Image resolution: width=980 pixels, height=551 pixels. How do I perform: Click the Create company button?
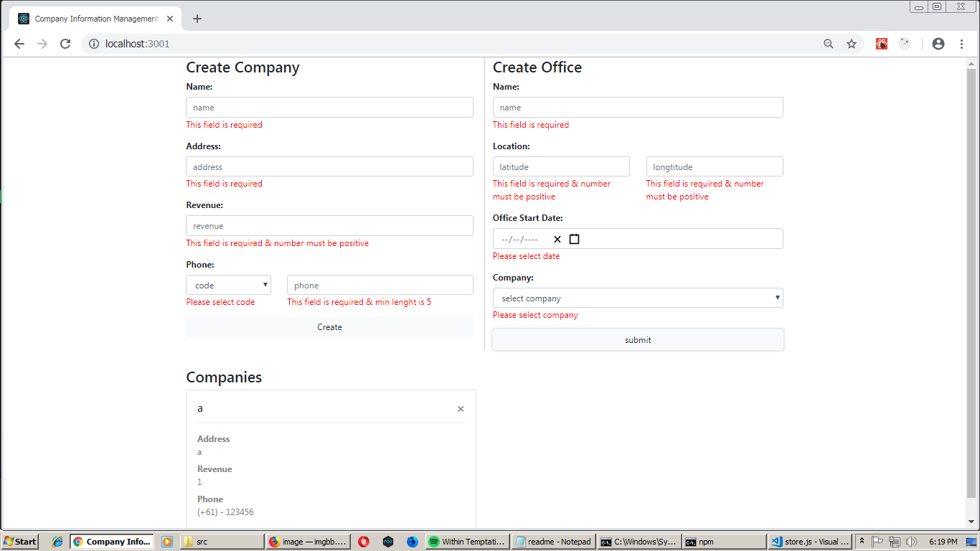[329, 327]
